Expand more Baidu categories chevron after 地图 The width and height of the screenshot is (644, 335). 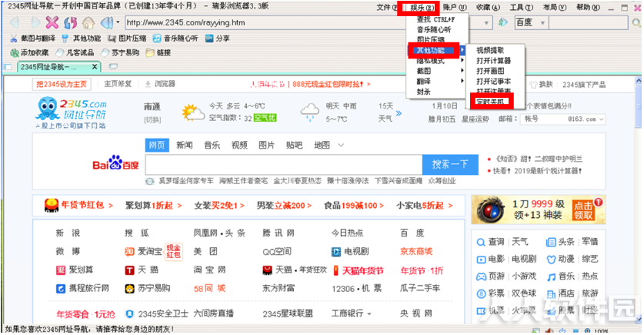tap(341, 145)
